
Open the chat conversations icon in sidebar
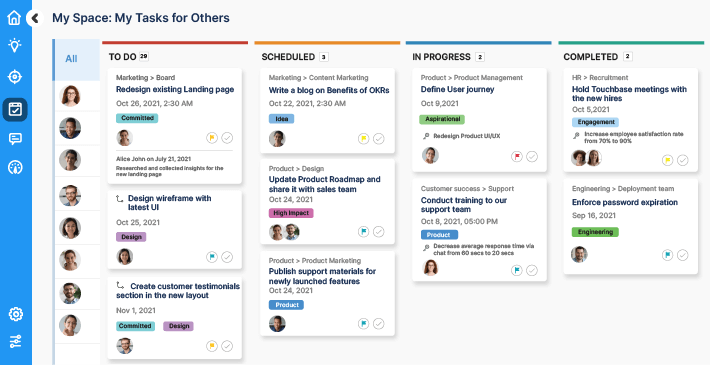(x=14, y=139)
